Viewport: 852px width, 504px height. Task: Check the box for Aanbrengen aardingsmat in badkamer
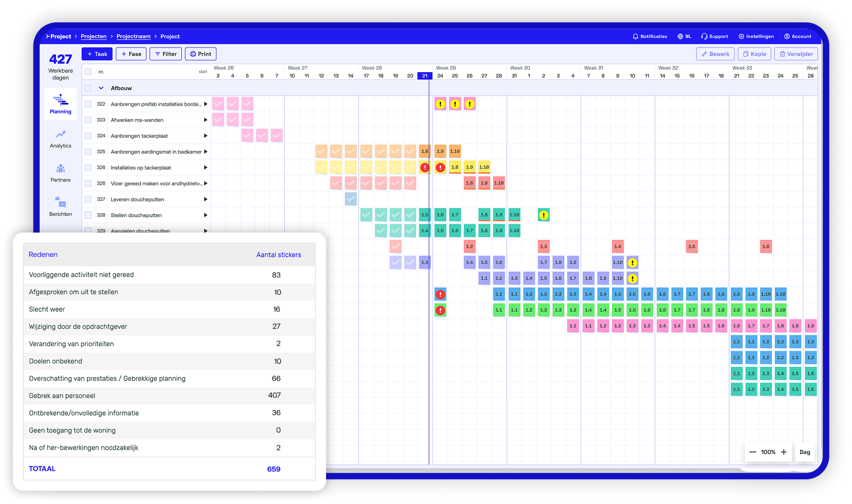point(88,152)
